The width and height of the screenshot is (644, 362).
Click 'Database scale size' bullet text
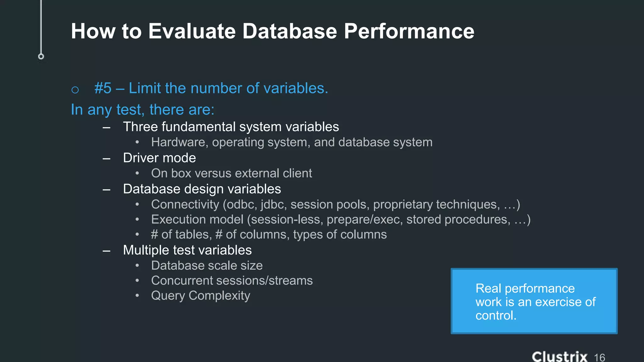click(x=207, y=266)
